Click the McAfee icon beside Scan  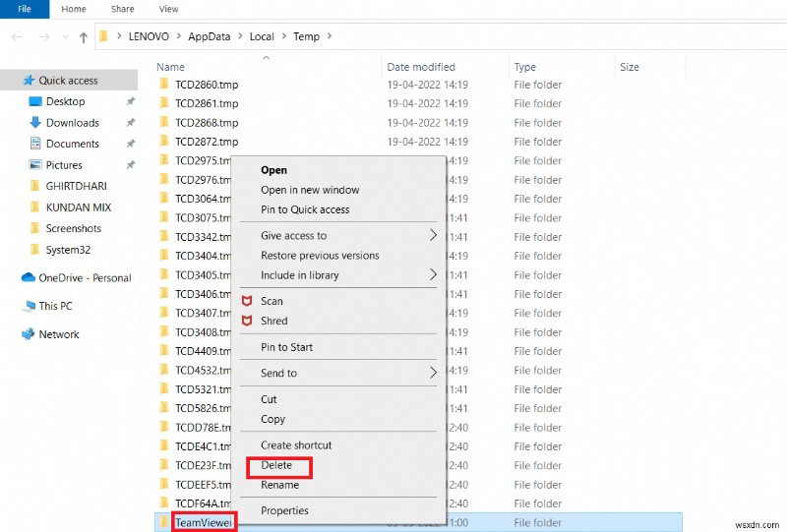coord(247,301)
